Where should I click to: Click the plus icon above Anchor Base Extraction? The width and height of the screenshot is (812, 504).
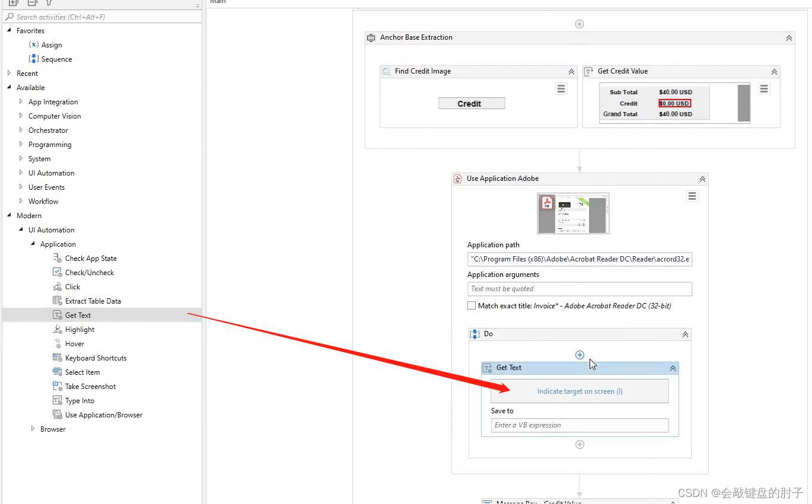pyautogui.click(x=579, y=24)
